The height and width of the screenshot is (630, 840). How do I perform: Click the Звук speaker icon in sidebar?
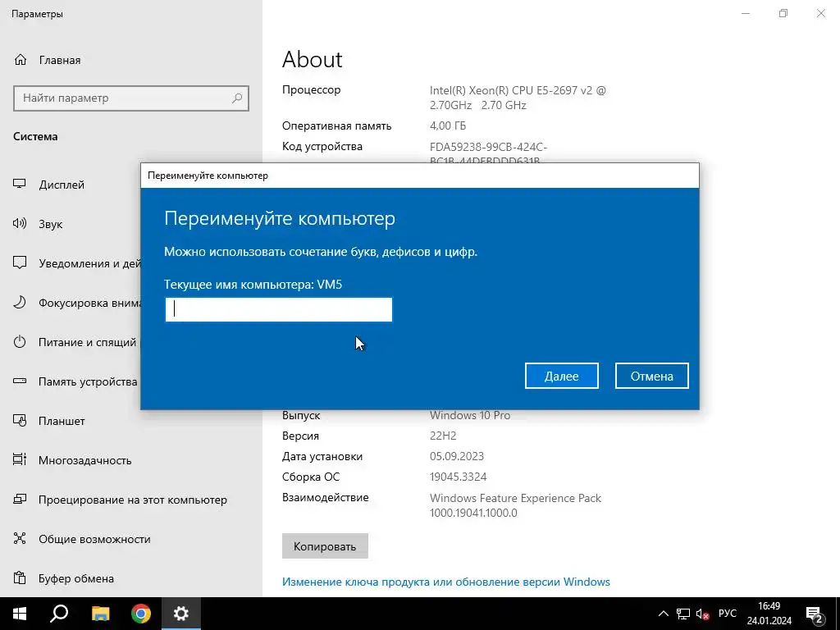[x=20, y=223]
